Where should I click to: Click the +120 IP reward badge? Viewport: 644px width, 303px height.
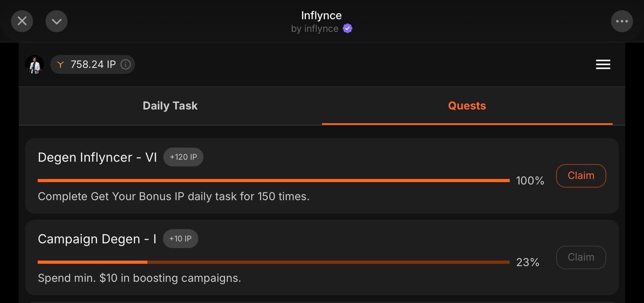pyautogui.click(x=183, y=157)
